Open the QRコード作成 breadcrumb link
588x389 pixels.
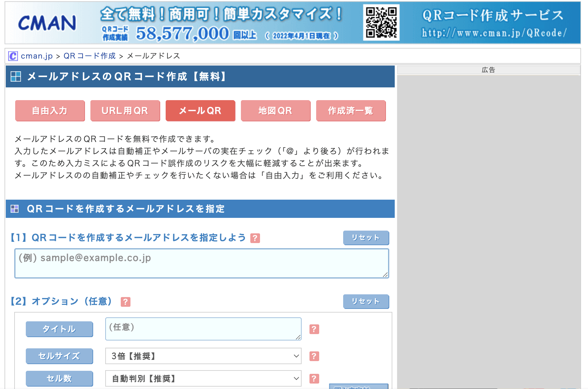tap(89, 56)
